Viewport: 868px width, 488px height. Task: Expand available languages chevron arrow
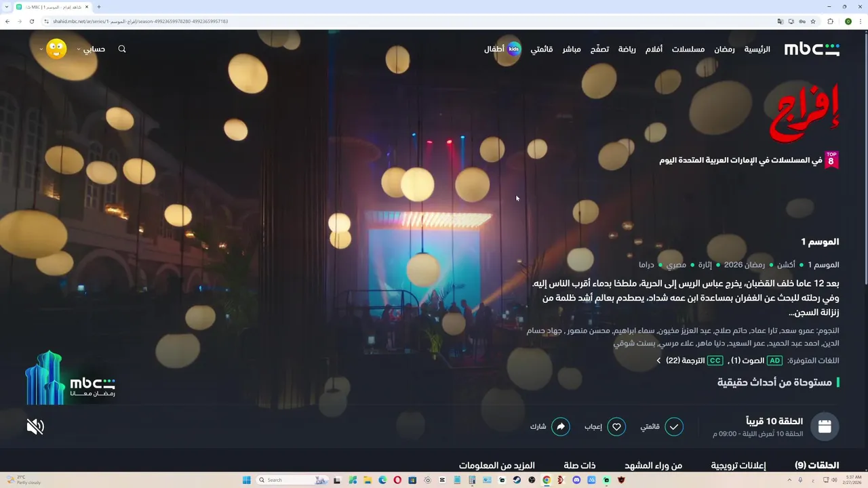[658, 361]
